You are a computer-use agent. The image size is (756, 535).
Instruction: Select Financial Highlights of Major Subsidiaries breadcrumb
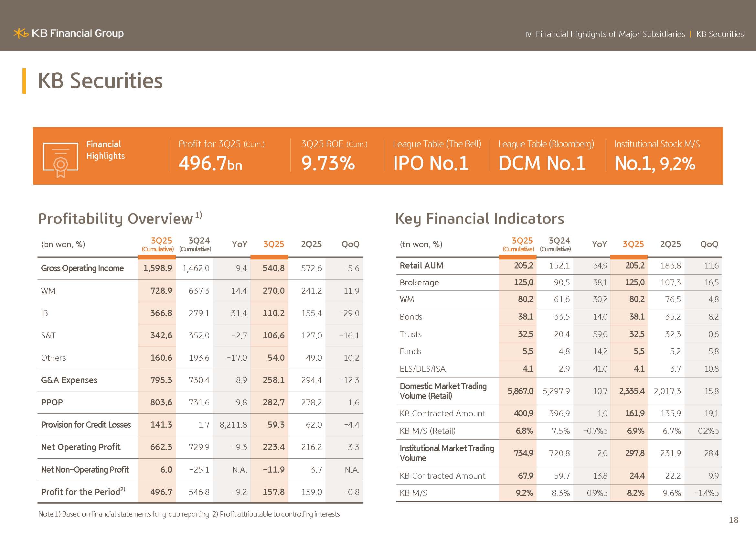click(605, 34)
